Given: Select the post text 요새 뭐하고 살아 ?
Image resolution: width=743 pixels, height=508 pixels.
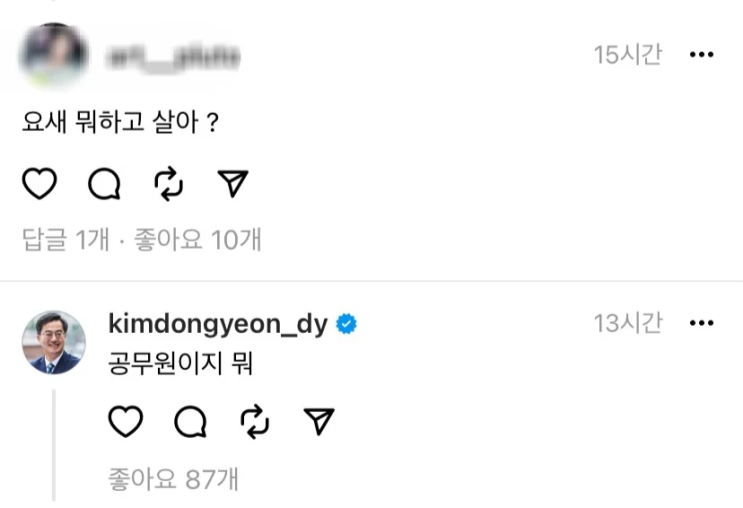Looking at the screenshot, I should pyautogui.click(x=120, y=122).
